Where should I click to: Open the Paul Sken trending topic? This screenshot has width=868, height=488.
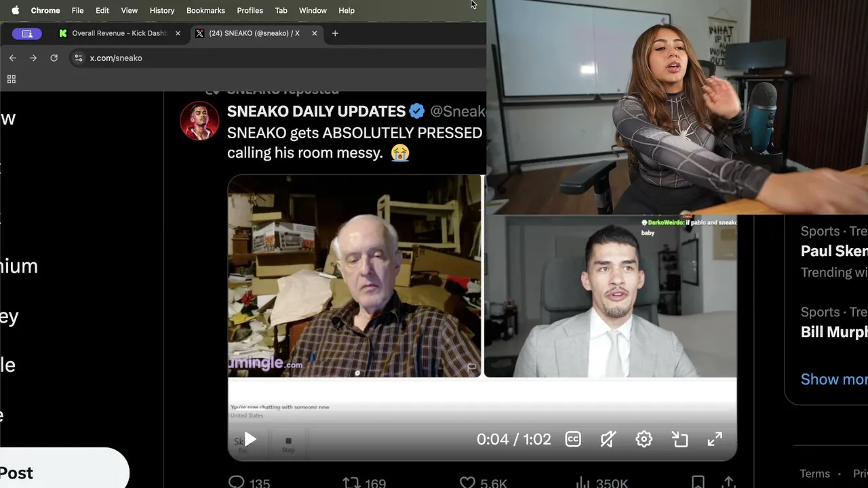pyautogui.click(x=833, y=251)
